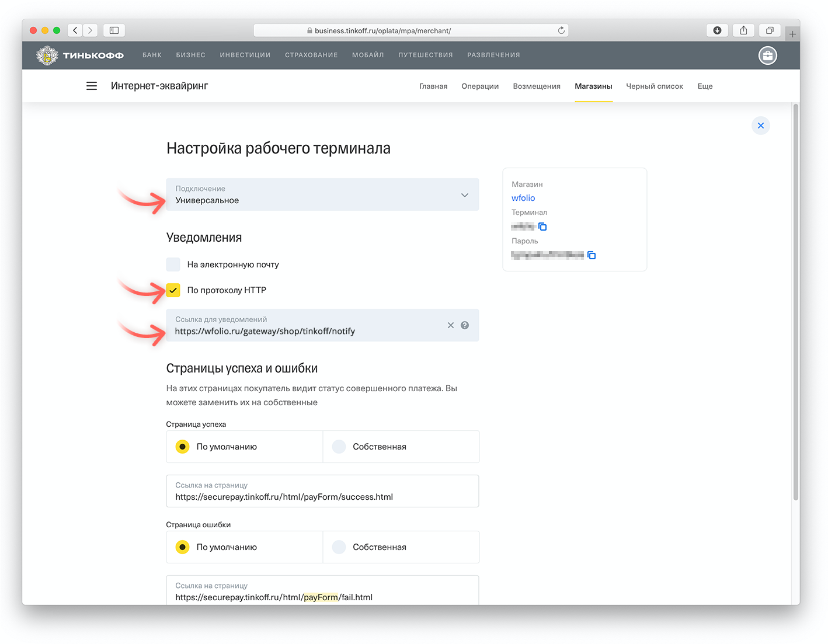The width and height of the screenshot is (828, 644).
Task: Open the hamburger menu next to Интернет-эквайринг
Action: pos(92,86)
